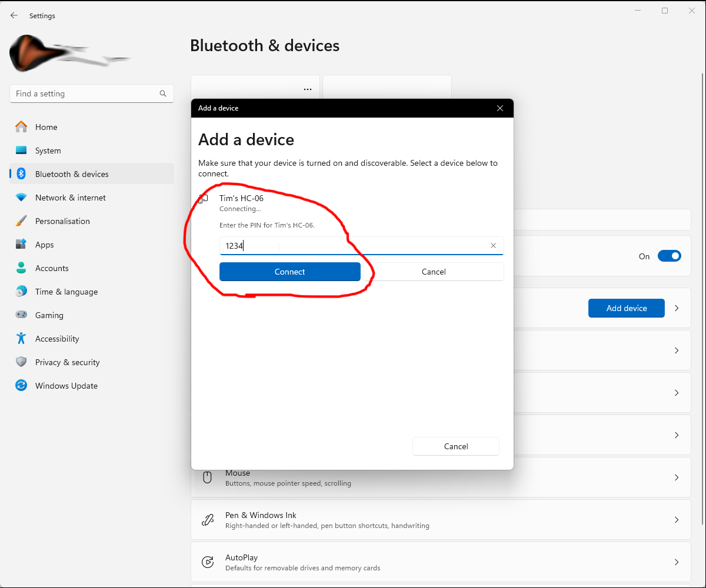Click the Accounts sidebar icon
This screenshot has width=706, height=588.
point(21,268)
